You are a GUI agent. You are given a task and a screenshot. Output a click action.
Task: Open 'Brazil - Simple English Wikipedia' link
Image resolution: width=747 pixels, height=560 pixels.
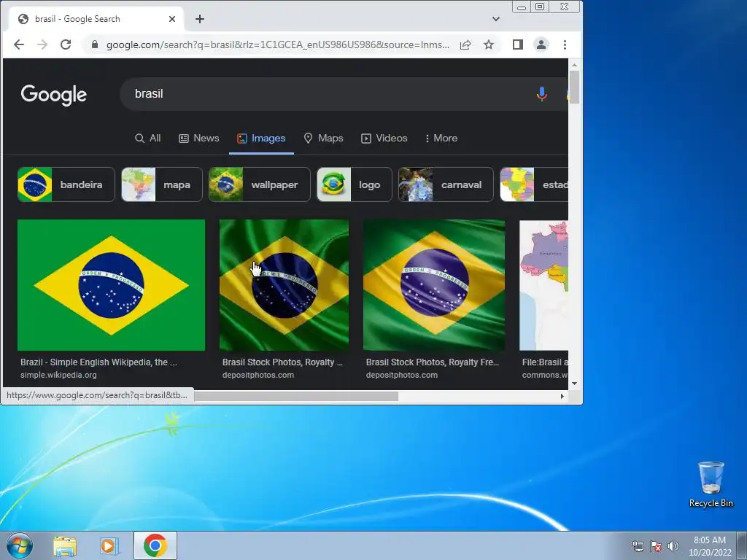tap(98, 362)
